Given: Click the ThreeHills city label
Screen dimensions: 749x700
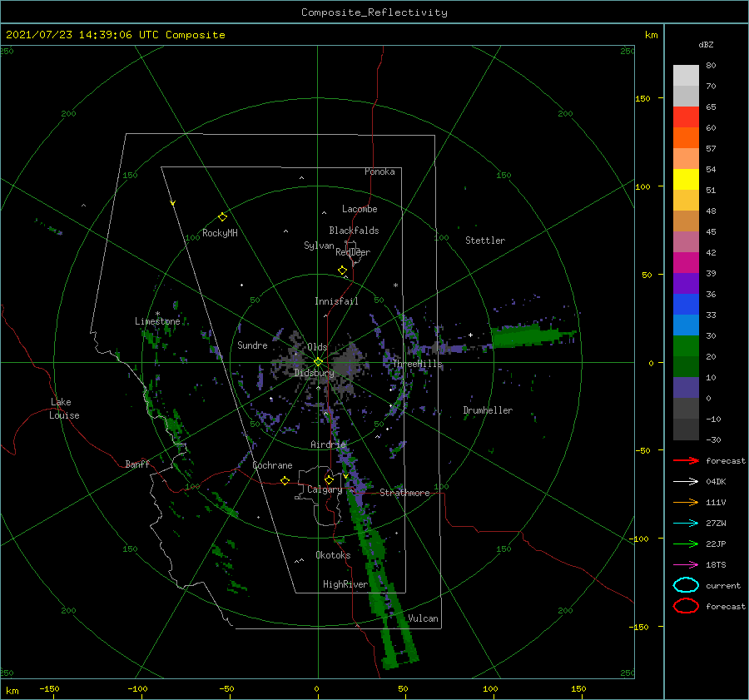Looking at the screenshot, I should [418, 364].
